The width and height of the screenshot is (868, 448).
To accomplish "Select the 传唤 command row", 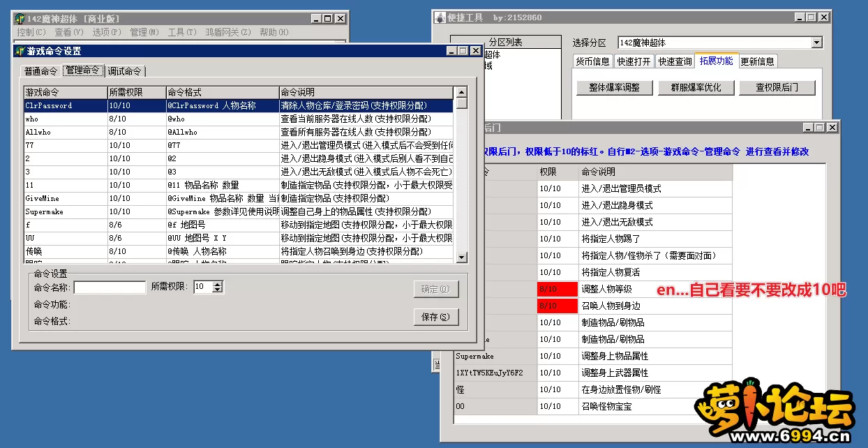I will pyautogui.click(x=239, y=251).
